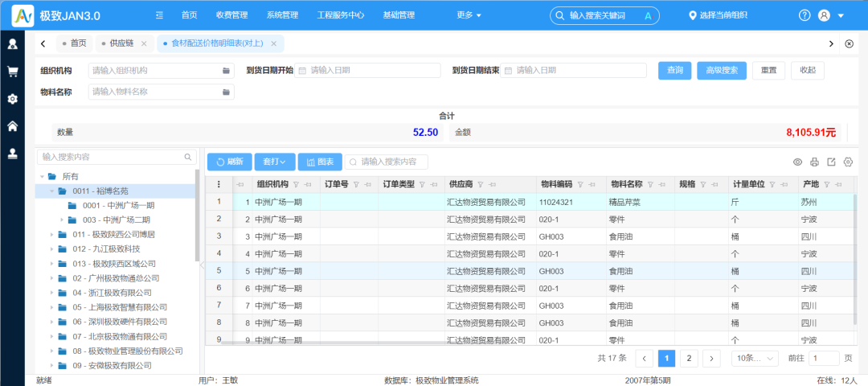Click filter icon in 计量单位 column header
This screenshot has width=868, height=386.
pyautogui.click(x=772, y=184)
